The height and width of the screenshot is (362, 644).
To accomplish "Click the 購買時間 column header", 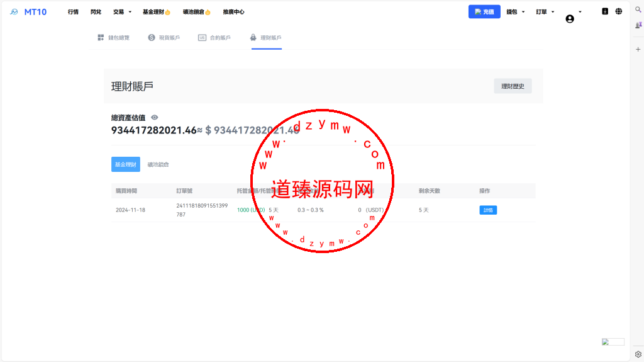I will pos(126,191).
